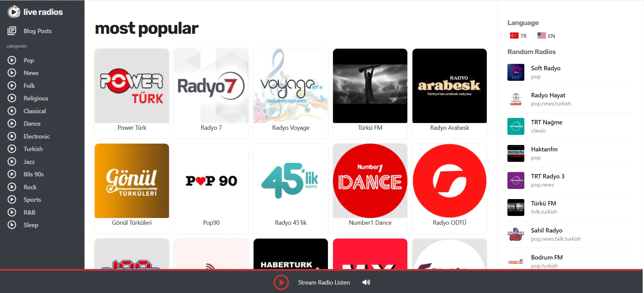Open Radyo Hayat from Random Radios
This screenshot has width=644, height=293.
[x=548, y=95]
